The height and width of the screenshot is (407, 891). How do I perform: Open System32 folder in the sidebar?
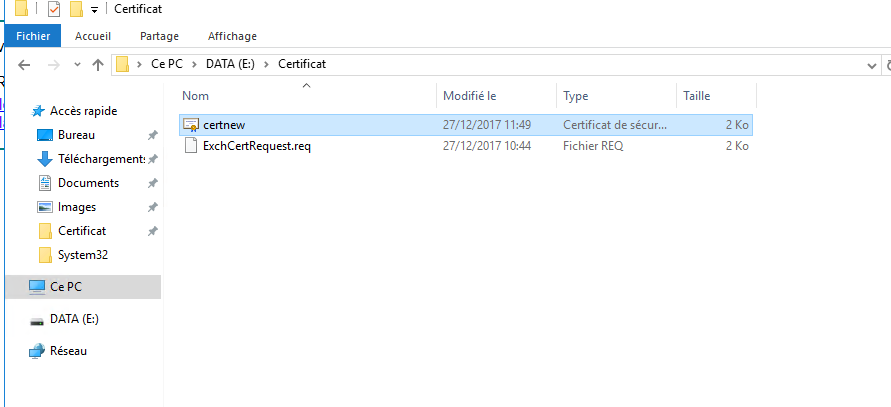[83, 255]
